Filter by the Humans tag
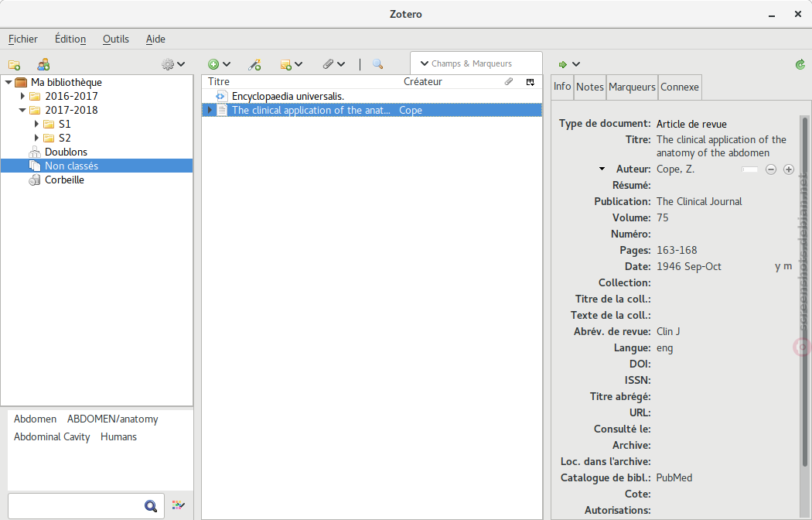This screenshot has height=520, width=812. pos(118,436)
